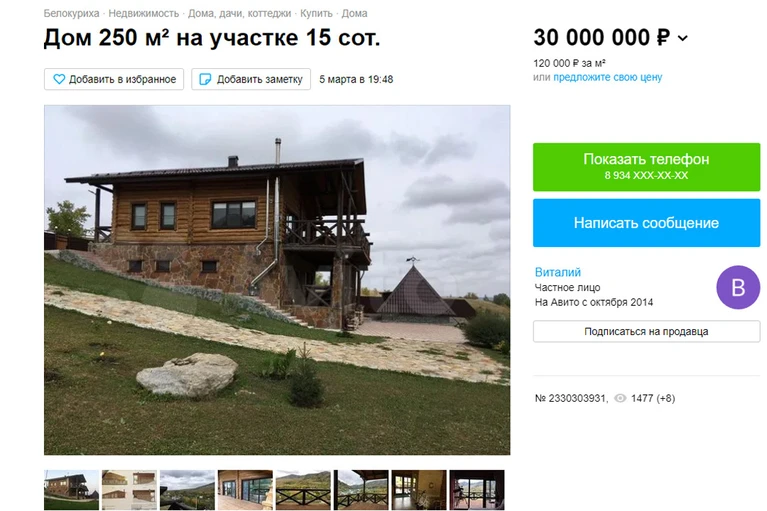Screen dimensions: 767x511
Task: Click Написать сообщение button
Action: click(x=646, y=223)
